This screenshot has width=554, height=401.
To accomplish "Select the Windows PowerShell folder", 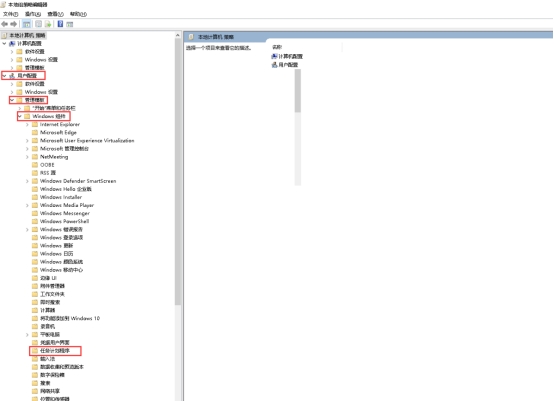I will [64, 222].
